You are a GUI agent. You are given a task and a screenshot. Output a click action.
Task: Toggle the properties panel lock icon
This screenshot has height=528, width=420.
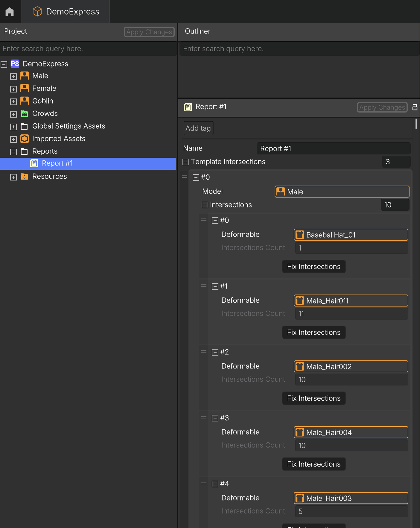415,107
